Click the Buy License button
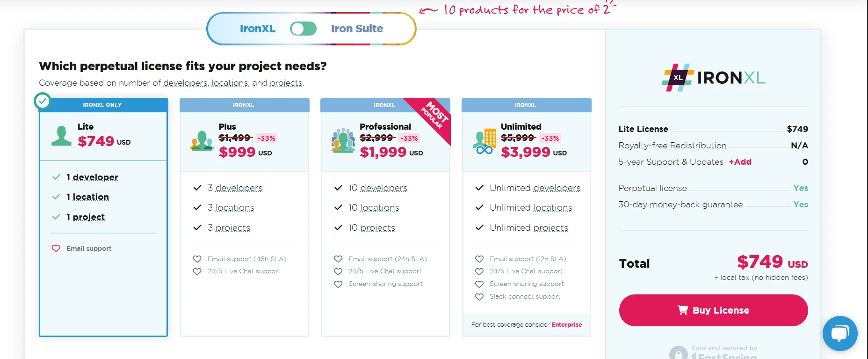The image size is (868, 359). [x=713, y=310]
